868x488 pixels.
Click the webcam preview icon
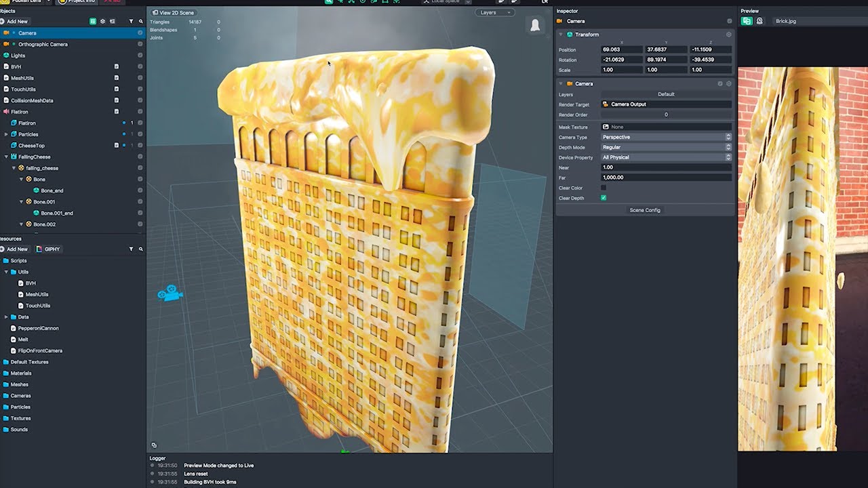pos(759,21)
